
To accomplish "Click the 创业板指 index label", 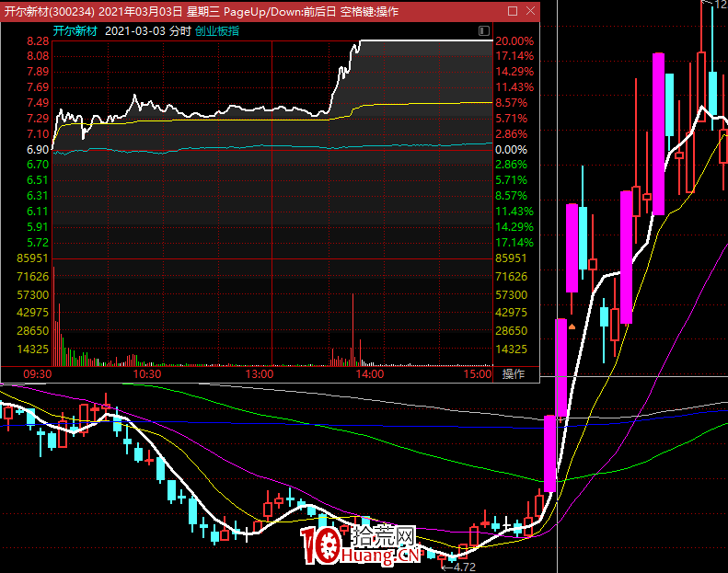I will (x=217, y=31).
